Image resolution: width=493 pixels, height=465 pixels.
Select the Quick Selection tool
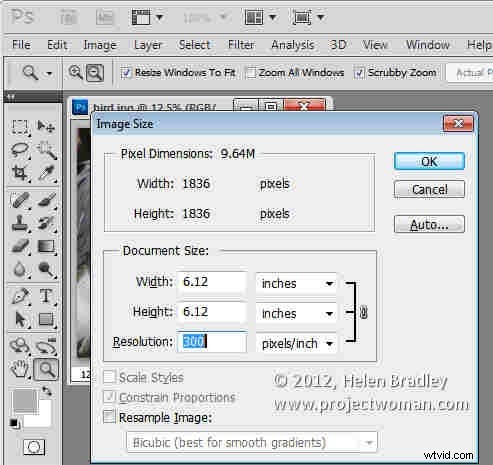point(46,150)
